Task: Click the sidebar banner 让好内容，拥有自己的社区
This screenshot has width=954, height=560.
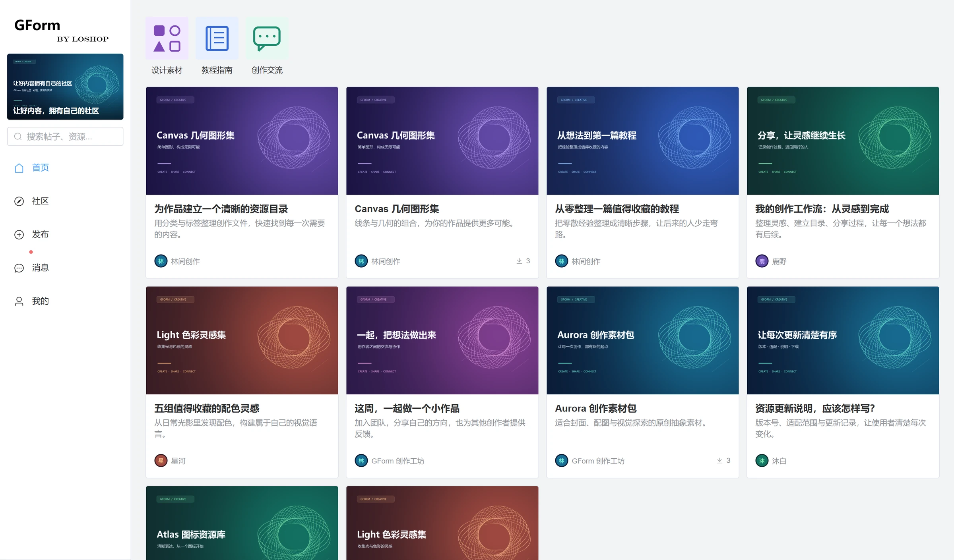Action: point(65,87)
